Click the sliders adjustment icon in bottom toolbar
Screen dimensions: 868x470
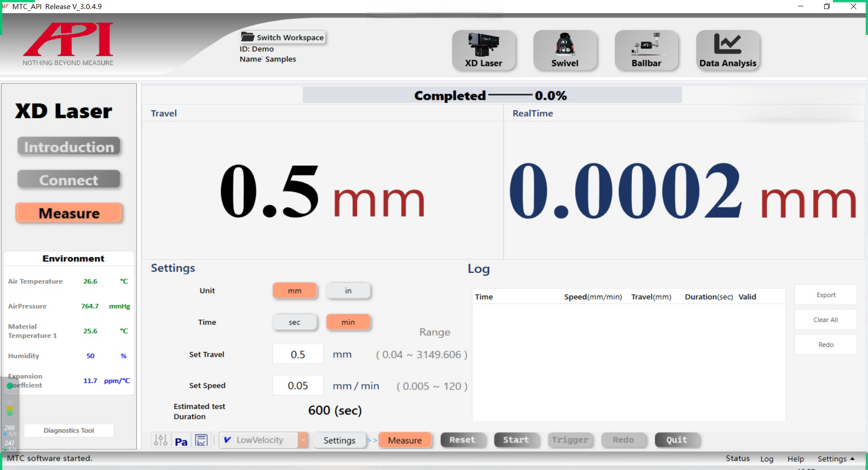pyautogui.click(x=160, y=440)
